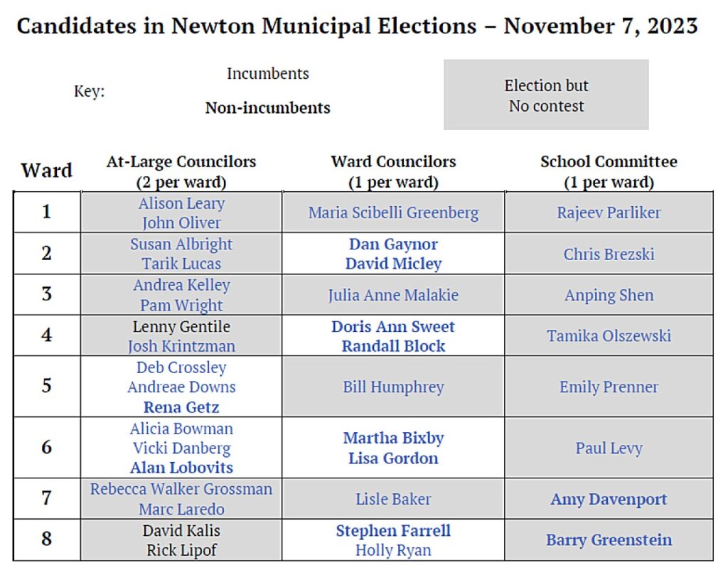This screenshot has width=728, height=570.
Task: Click Julia Anne Malakie name
Action: tap(393, 295)
